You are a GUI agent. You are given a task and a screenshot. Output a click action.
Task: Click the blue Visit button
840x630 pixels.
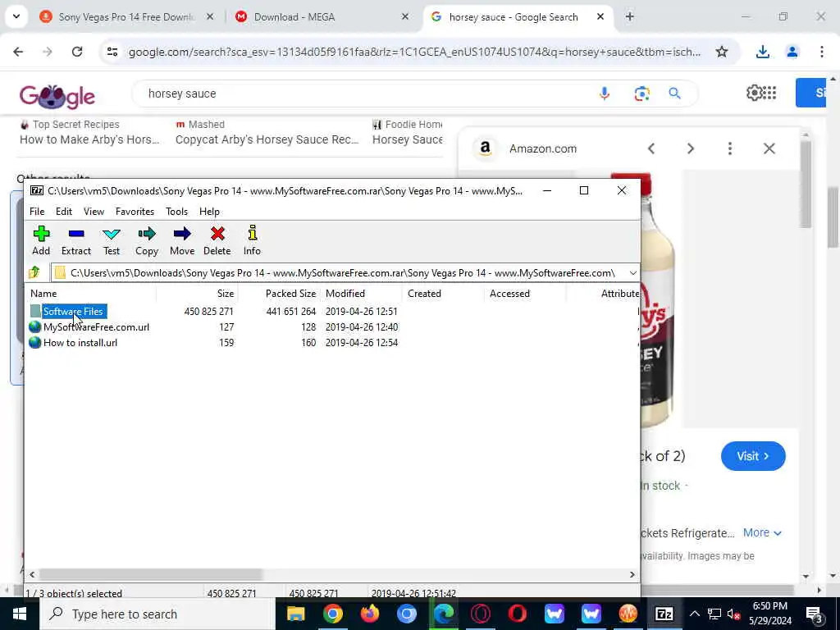point(753,456)
